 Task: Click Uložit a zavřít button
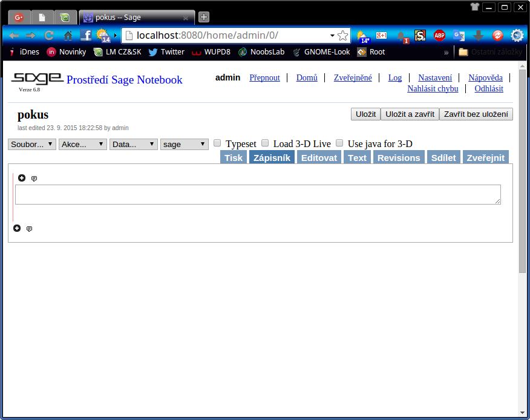pos(410,114)
